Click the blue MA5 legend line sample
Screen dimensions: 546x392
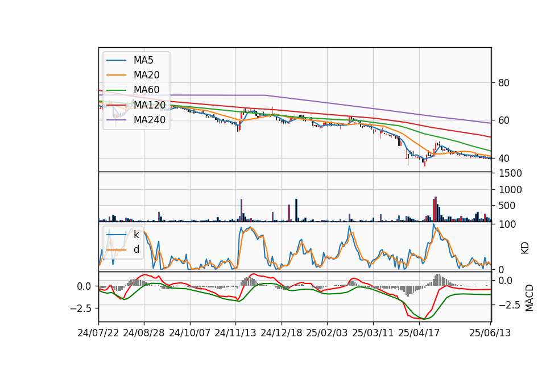click(116, 61)
